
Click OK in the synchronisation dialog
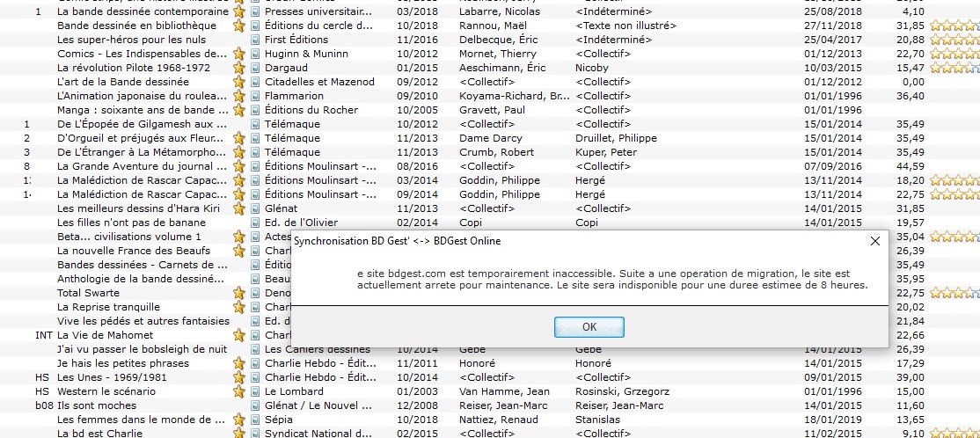[x=589, y=327]
